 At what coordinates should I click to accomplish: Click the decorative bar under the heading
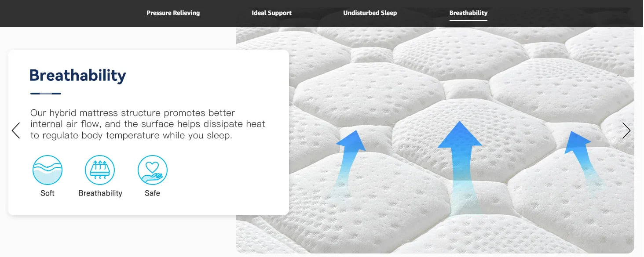[46, 93]
